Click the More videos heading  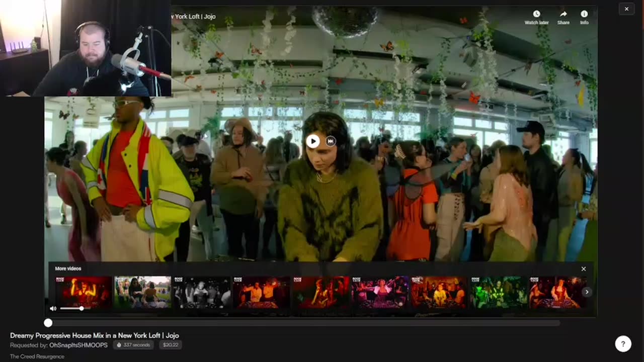point(68,268)
